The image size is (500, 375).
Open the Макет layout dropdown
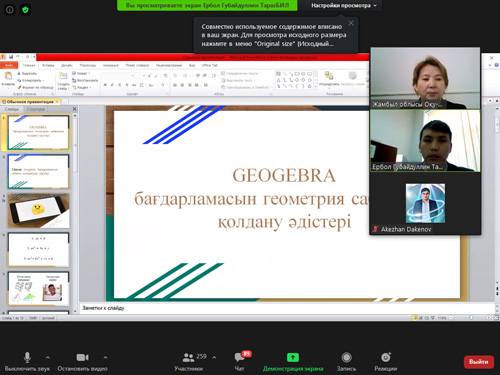[81, 73]
